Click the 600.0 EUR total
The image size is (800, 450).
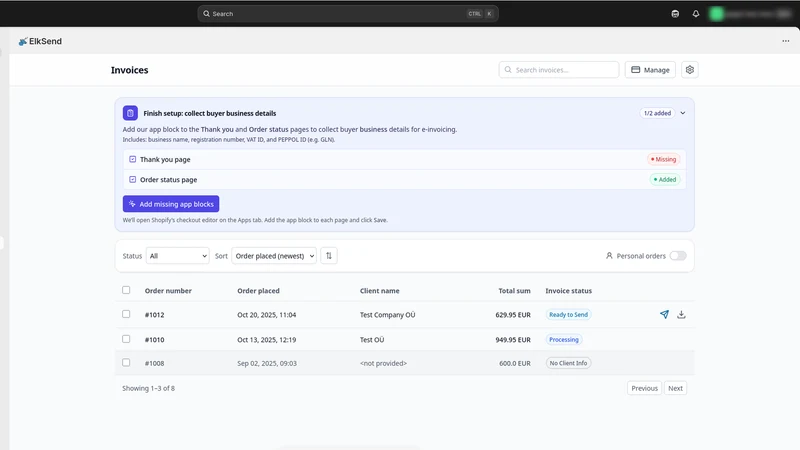pos(515,363)
